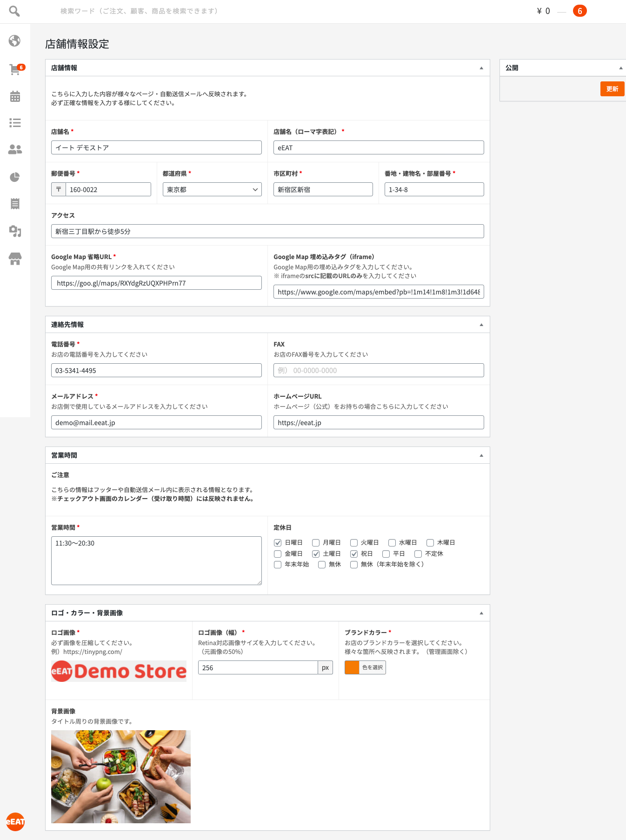Click the search magnifier icon

click(x=14, y=11)
